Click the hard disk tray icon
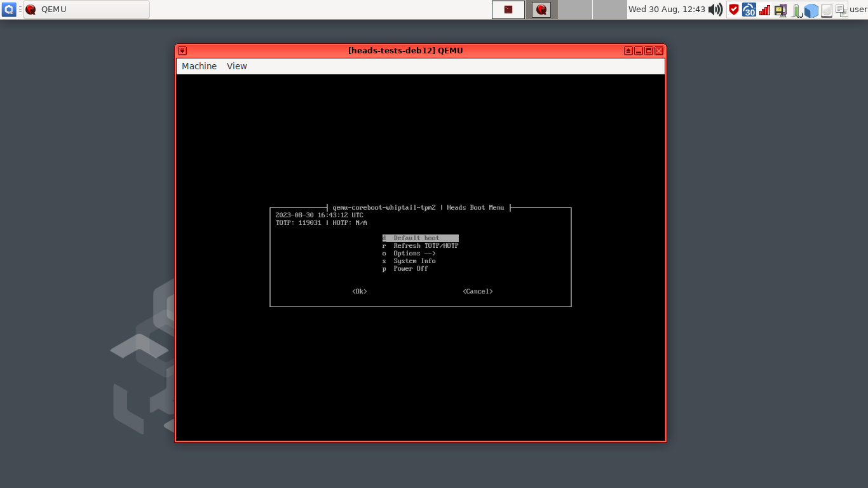Screen dimensions: 868x488 [x=827, y=10]
